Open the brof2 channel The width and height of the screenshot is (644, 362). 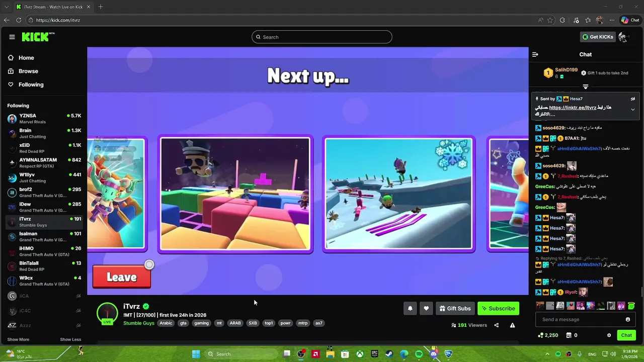click(44, 193)
